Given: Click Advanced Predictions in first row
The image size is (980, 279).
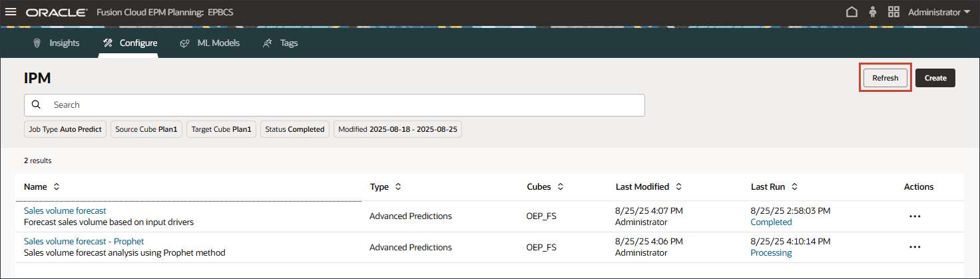Looking at the screenshot, I should coord(411,216).
